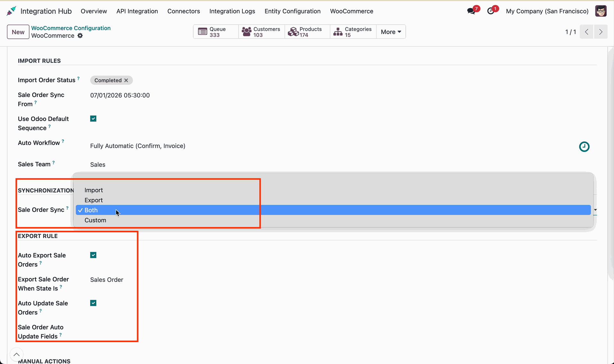Go to next record arrow
This screenshot has width=614, height=364.
coord(601,32)
